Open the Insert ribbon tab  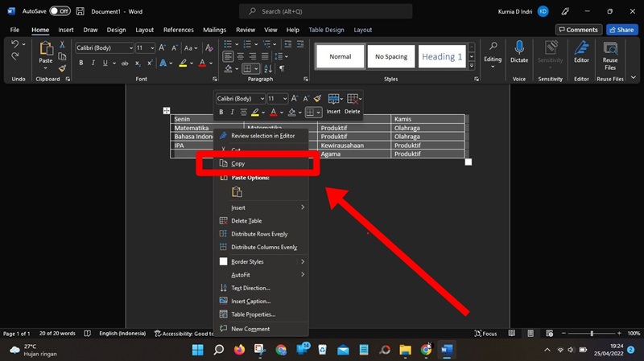click(x=66, y=30)
